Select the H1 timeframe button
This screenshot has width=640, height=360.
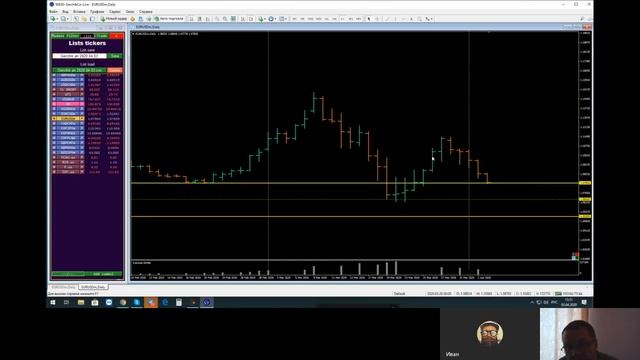pyautogui.click(x=327, y=19)
